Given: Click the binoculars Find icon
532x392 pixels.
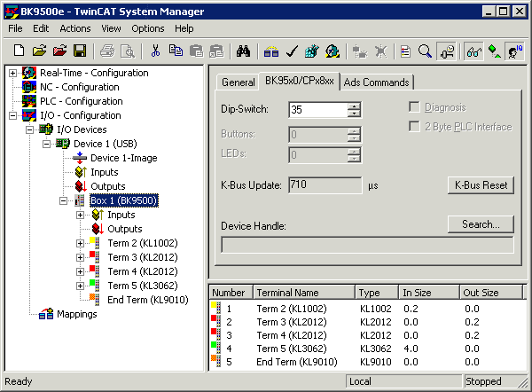Looking at the screenshot, I should coord(243,51).
